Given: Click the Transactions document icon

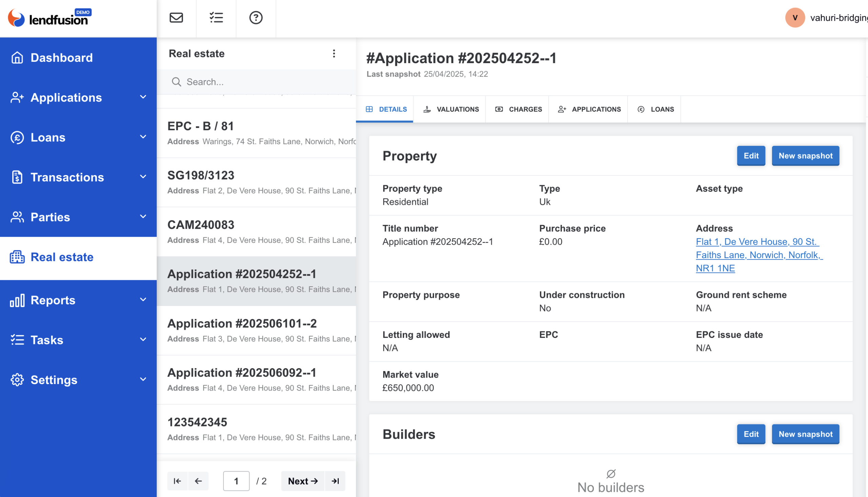Looking at the screenshot, I should tap(17, 177).
